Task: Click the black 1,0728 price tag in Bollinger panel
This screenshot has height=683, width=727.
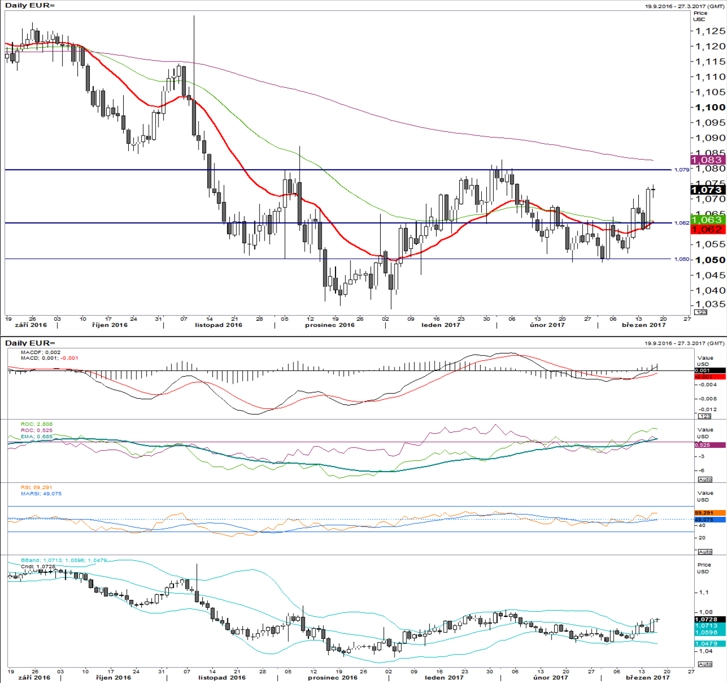Action: click(x=709, y=619)
